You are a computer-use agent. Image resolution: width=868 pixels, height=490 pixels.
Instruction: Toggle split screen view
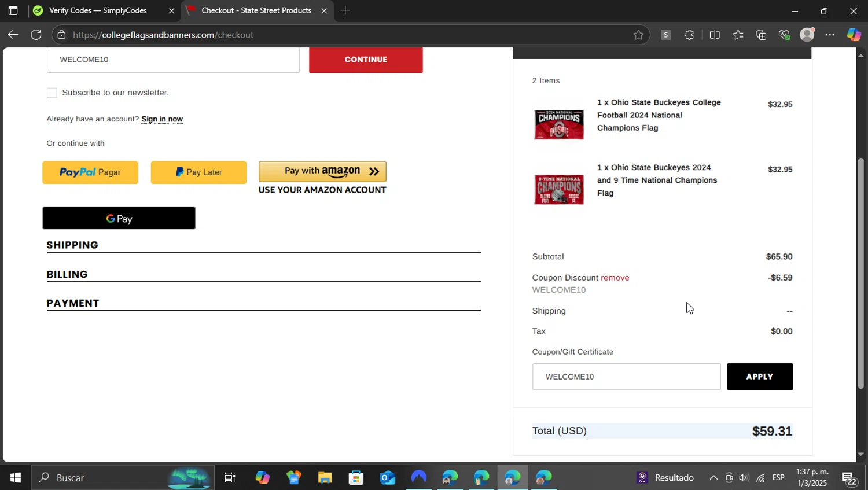point(715,35)
